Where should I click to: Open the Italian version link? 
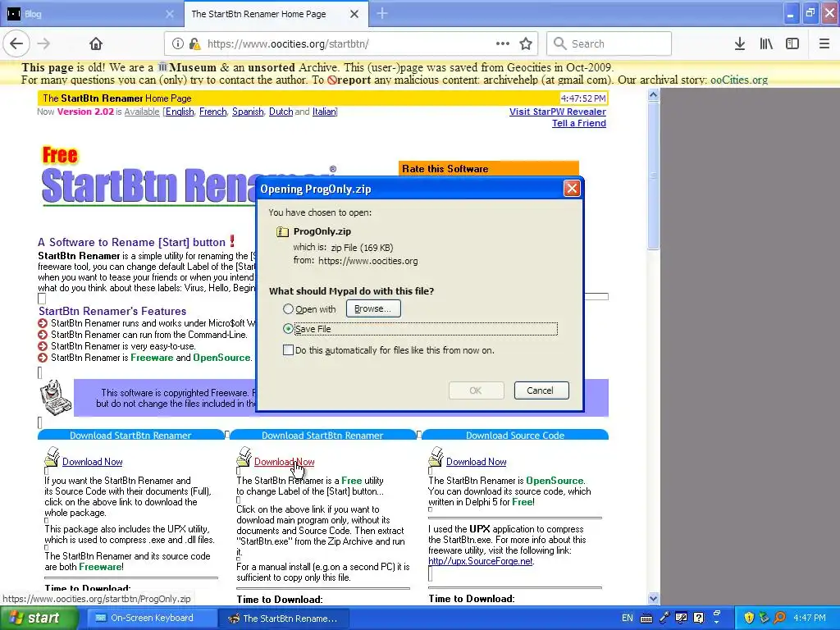[324, 112]
